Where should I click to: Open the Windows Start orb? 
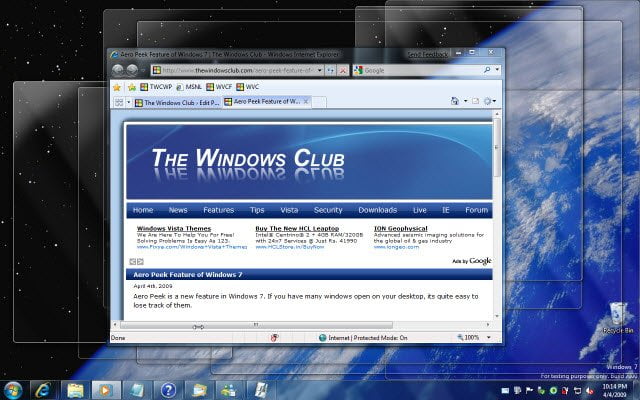point(13,390)
